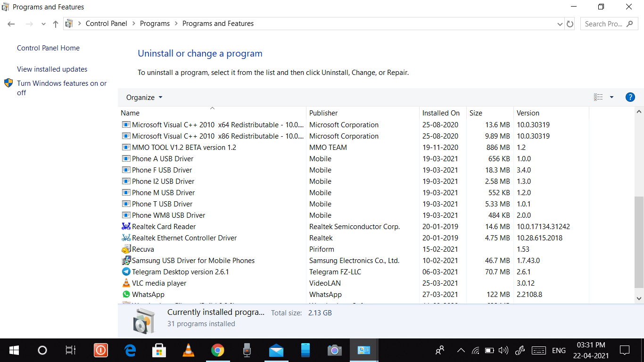Click the Programs breadcrumb

tap(155, 24)
